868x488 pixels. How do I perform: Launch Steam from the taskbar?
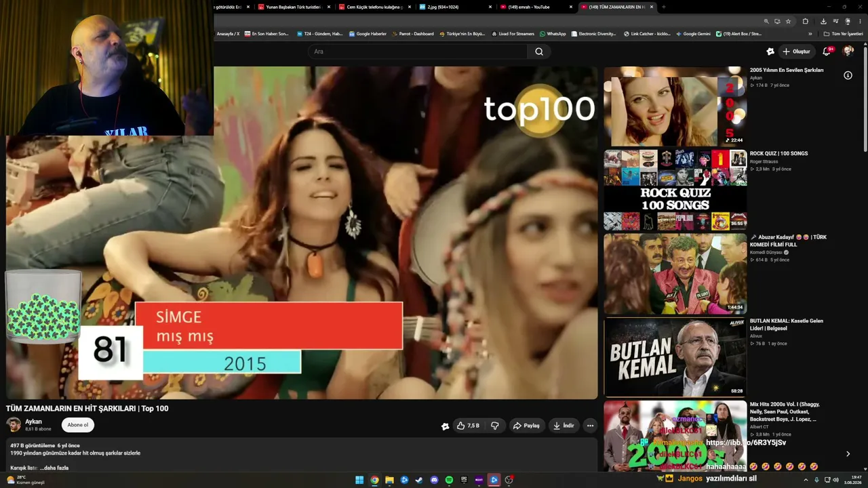(419, 480)
